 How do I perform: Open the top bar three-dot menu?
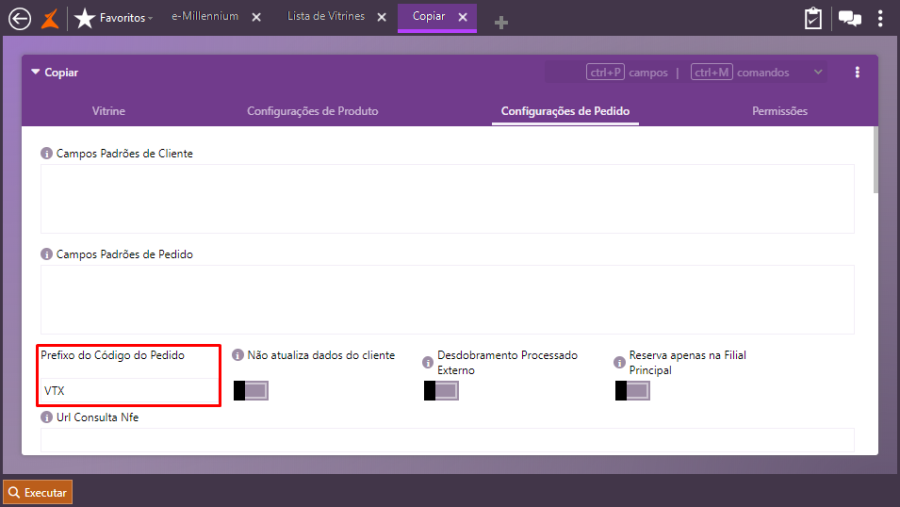click(880, 18)
